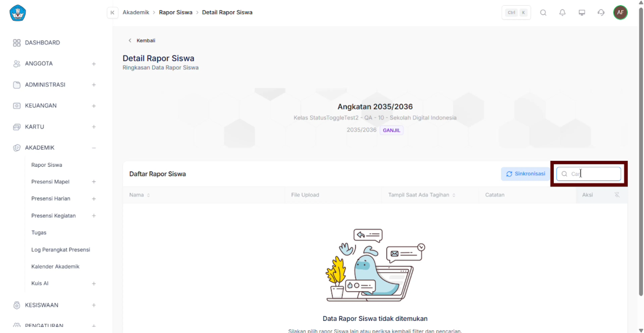This screenshot has height=333, width=644.
Task: Click the Kartu card icon
Action: coord(16,127)
